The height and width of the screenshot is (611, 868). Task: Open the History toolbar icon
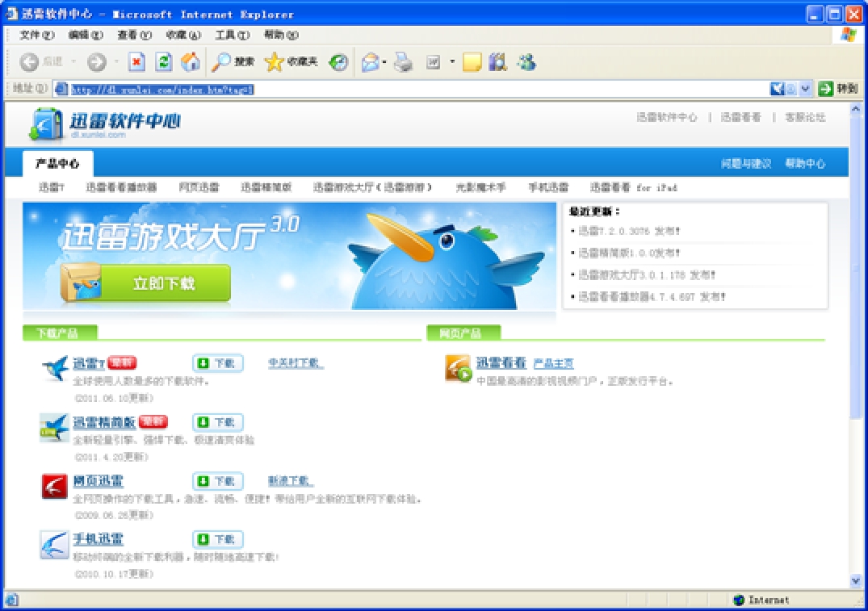pos(338,62)
